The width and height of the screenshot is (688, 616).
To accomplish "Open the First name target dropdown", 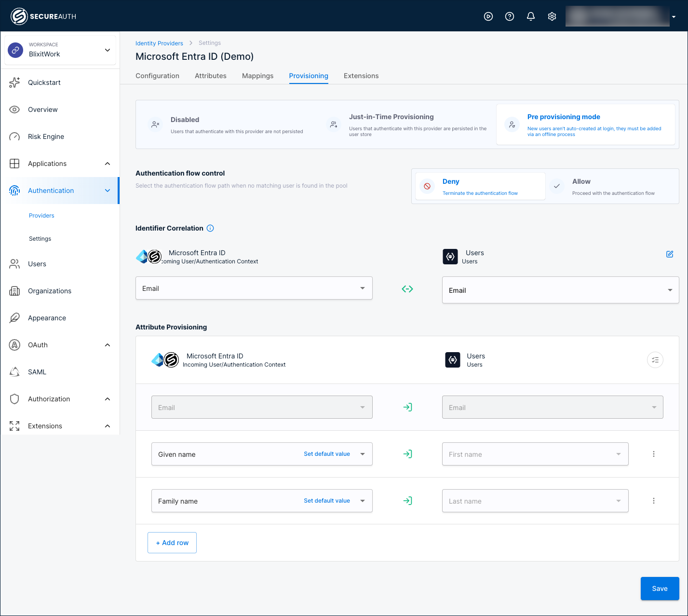I will click(535, 454).
